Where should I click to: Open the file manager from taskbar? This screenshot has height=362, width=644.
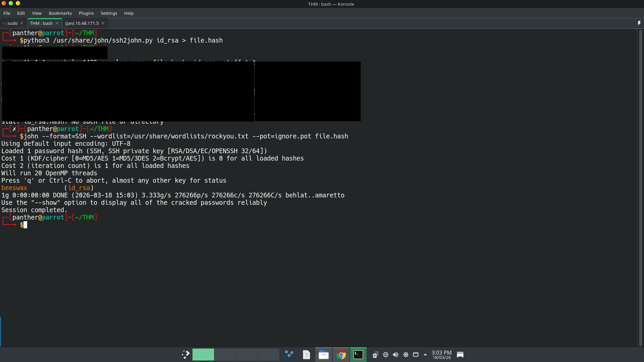click(323, 355)
